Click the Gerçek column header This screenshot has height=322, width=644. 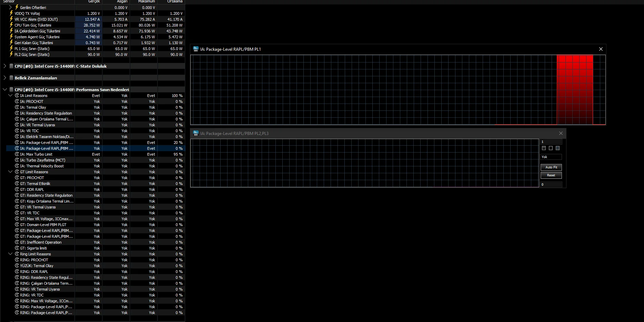pyautogui.click(x=89, y=2)
